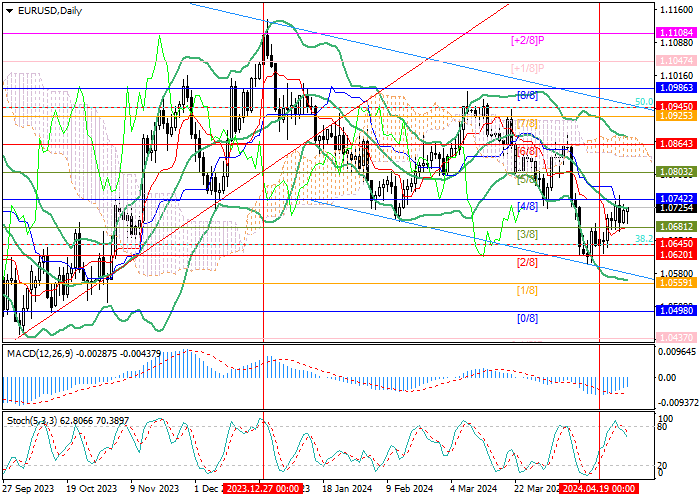Click the [3/8] Murrey level label
The width and height of the screenshot is (700, 500).
(527, 234)
